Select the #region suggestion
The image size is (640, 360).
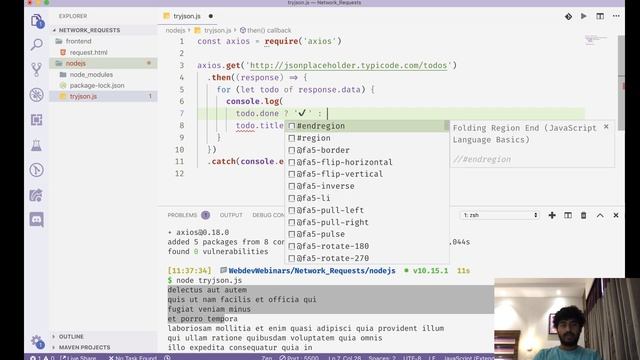367,138
